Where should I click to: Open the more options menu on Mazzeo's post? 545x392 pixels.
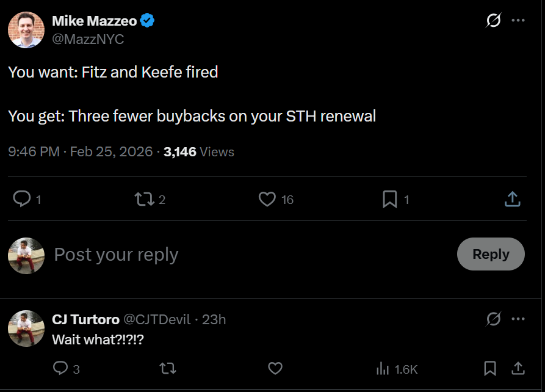pos(518,20)
